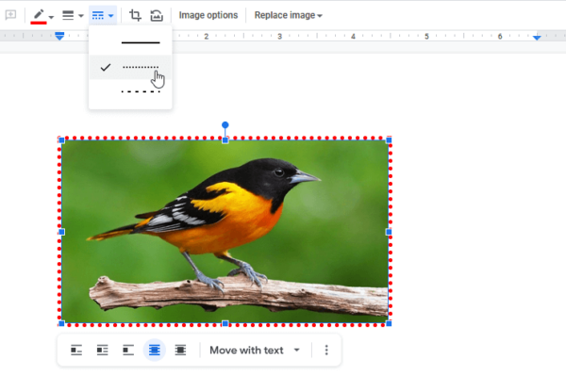Viewport: 566px width, 392px height.
Task: Click the reset image icon
Action: pyautogui.click(x=157, y=16)
